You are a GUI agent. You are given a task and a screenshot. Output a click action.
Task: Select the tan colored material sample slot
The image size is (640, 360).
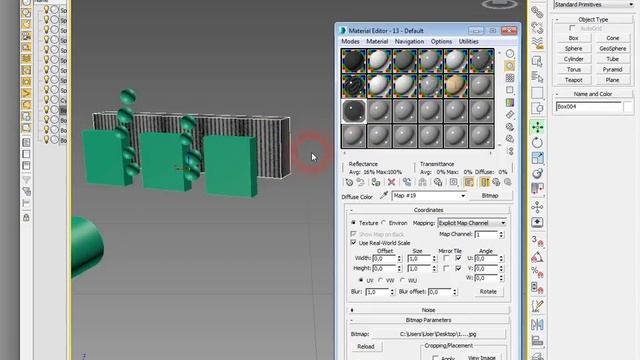coord(456,86)
